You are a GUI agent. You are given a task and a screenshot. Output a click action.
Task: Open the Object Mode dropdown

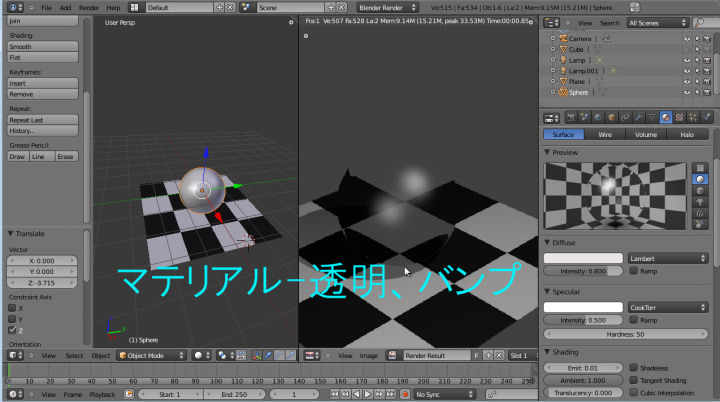pos(151,355)
